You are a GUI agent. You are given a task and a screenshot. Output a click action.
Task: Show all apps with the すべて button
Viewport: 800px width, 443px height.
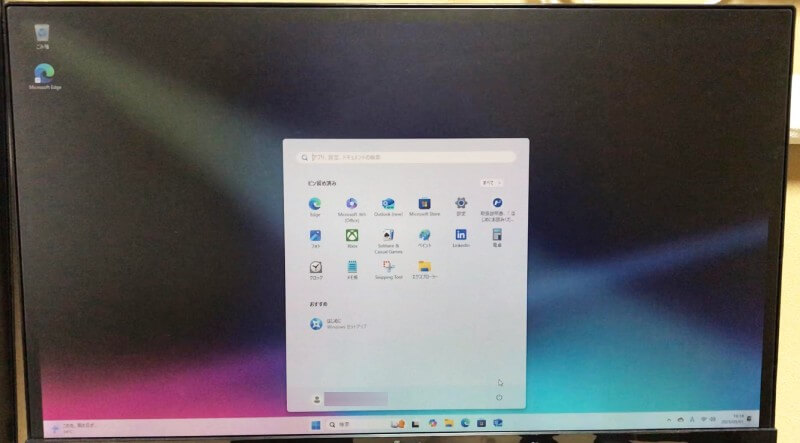491,183
